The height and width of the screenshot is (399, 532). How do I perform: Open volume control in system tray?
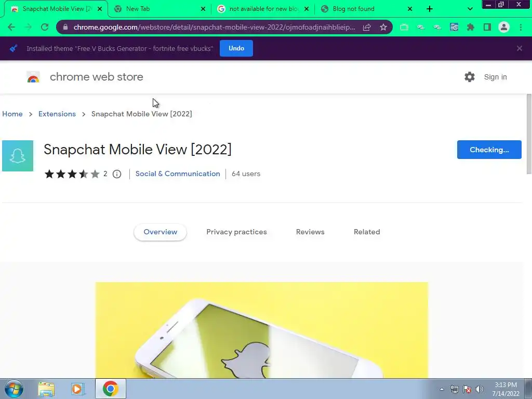pyautogui.click(x=480, y=389)
